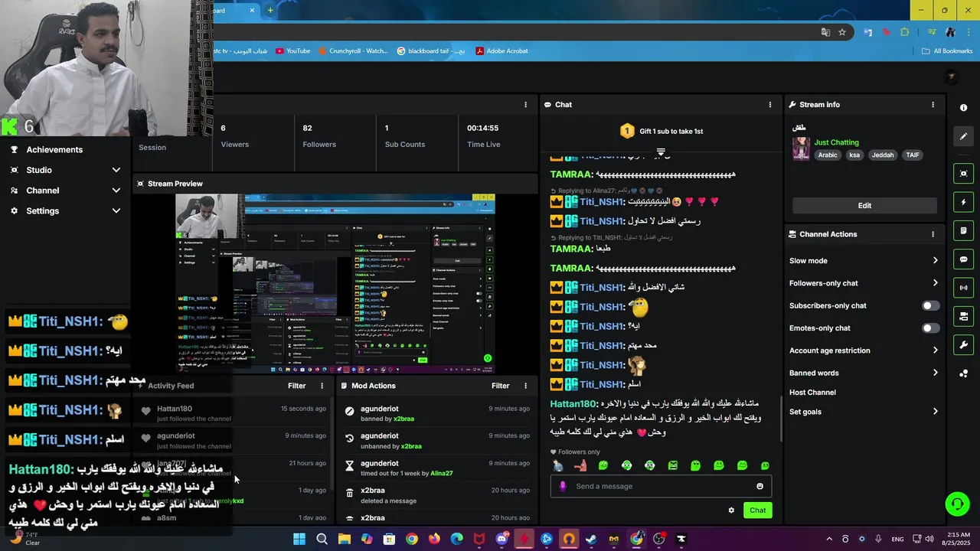Open Chat panel three-dot menu
The height and width of the screenshot is (551, 980).
(x=770, y=105)
